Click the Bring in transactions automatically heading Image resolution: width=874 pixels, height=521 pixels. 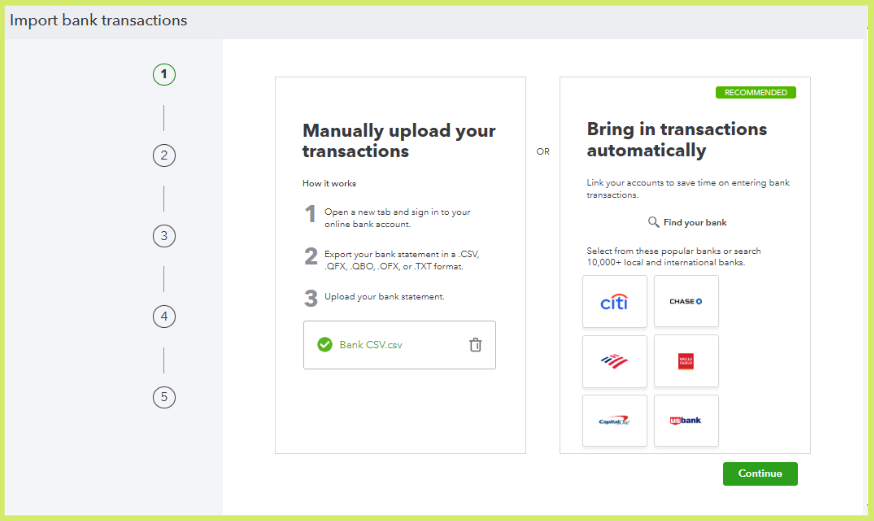point(677,140)
